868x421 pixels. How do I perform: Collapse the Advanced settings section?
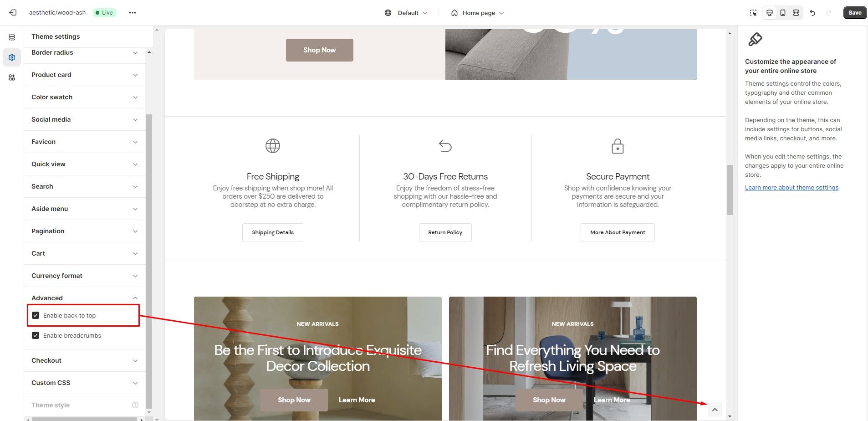[x=85, y=298]
